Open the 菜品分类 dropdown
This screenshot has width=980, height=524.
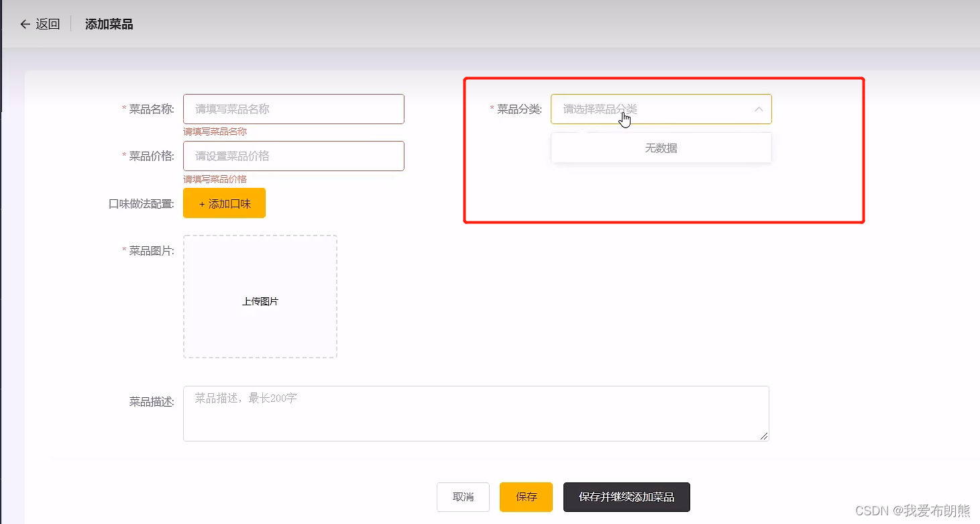pyautogui.click(x=661, y=109)
